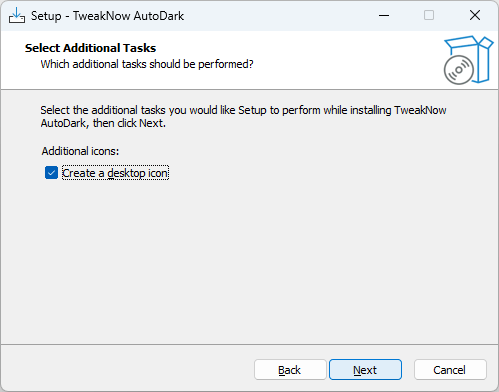Viewport: 499px width, 392px height.
Task: Close the TweakNow AutoDark setup window
Action: [x=475, y=15]
